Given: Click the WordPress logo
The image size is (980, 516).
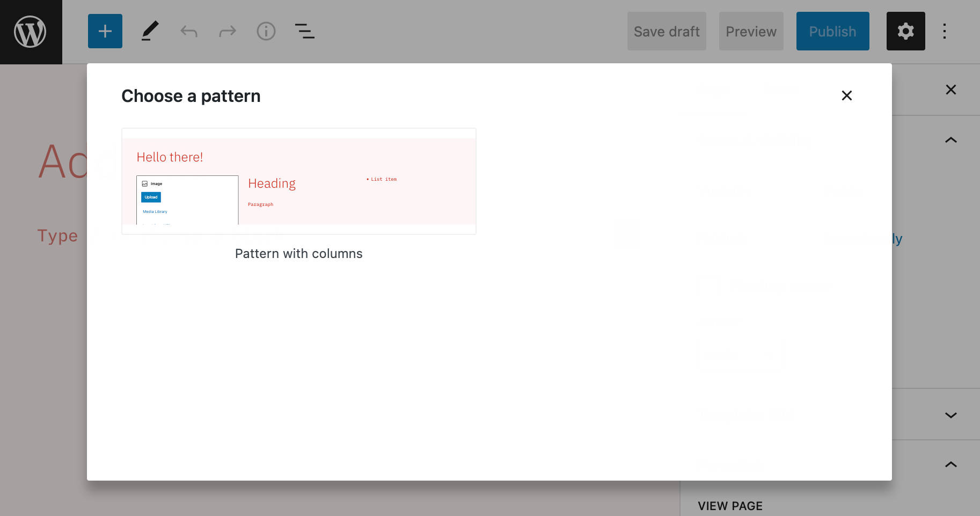Looking at the screenshot, I should tap(31, 31).
